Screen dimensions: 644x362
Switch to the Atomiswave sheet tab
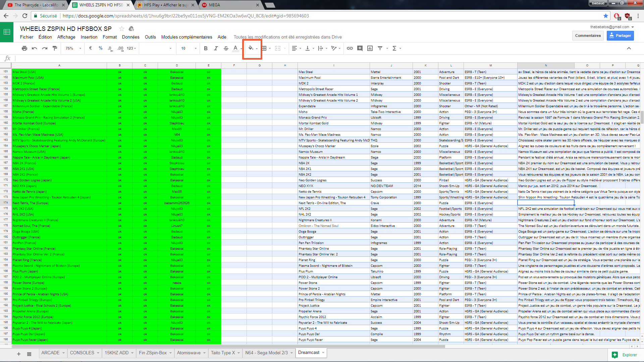click(189, 353)
